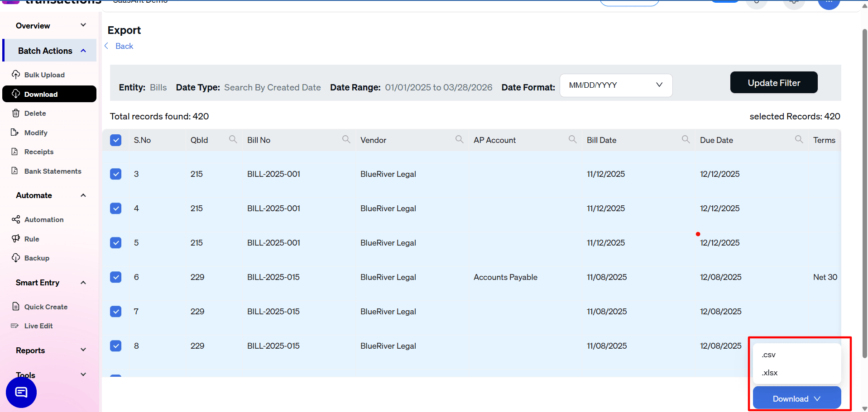This screenshot has height=412, width=868.
Task: Uncheck row 6 for BILL-2025-015
Action: (115, 277)
